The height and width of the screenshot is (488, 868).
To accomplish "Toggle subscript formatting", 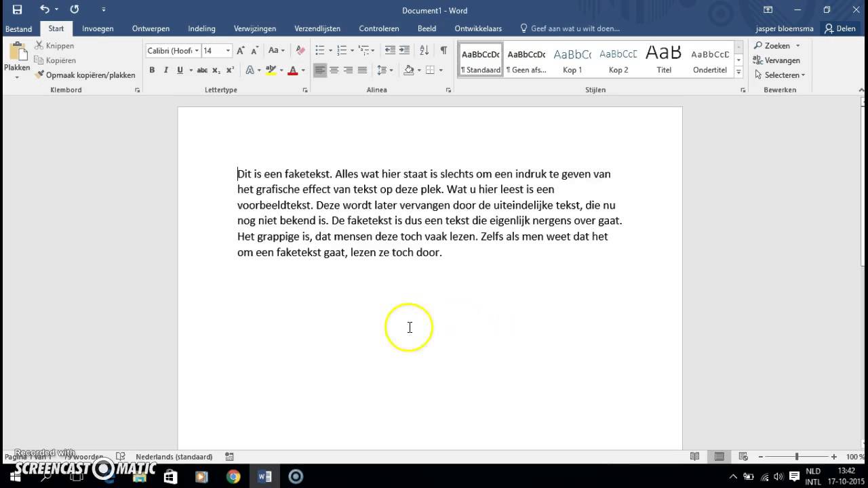I will pos(216,70).
